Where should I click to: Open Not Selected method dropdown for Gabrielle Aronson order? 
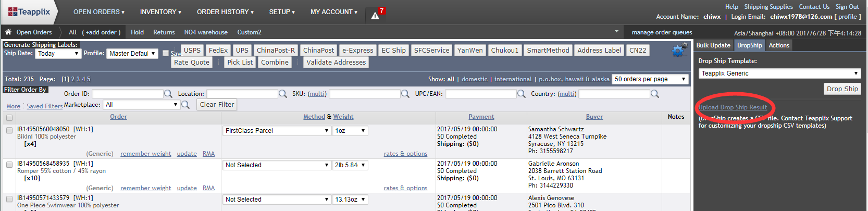tap(277, 165)
